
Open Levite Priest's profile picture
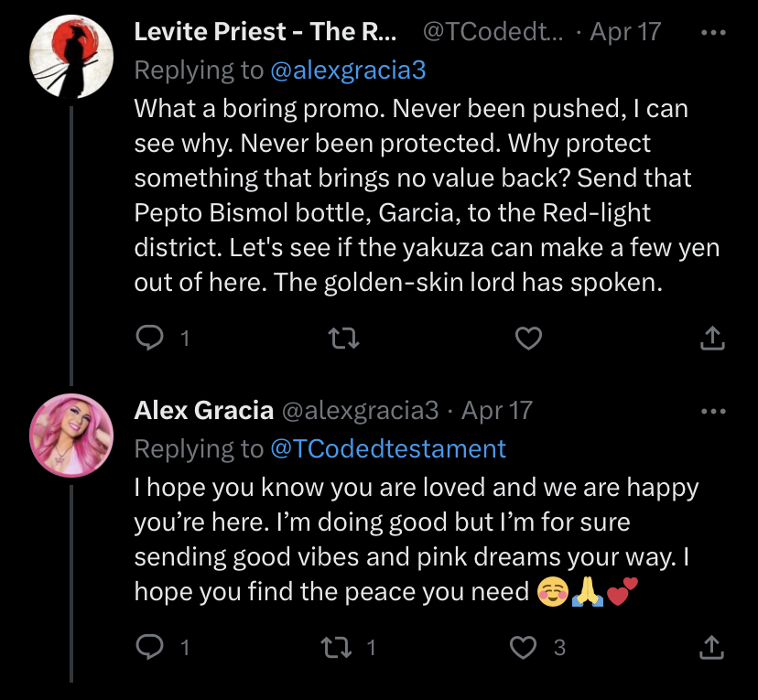click(x=72, y=55)
